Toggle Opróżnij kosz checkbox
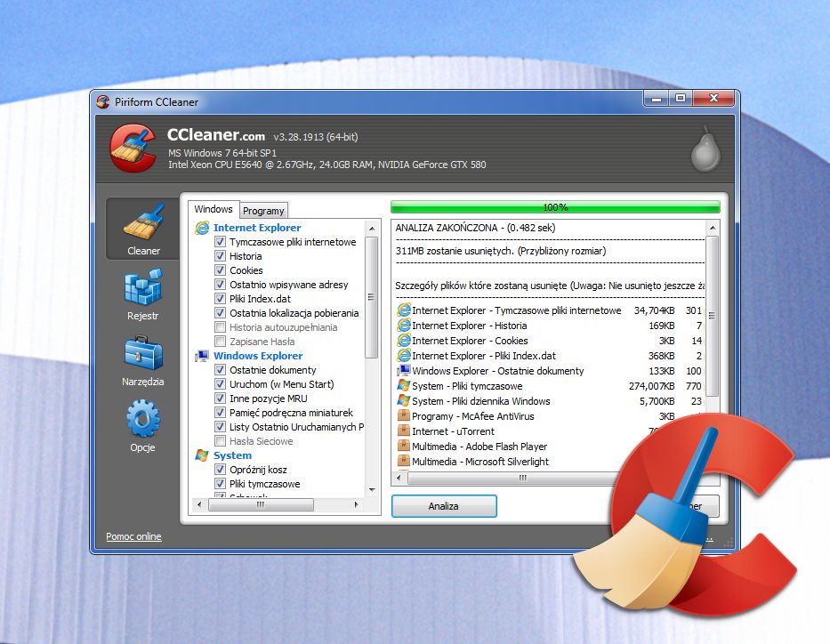Screen dimensions: 830x644 click(x=221, y=470)
